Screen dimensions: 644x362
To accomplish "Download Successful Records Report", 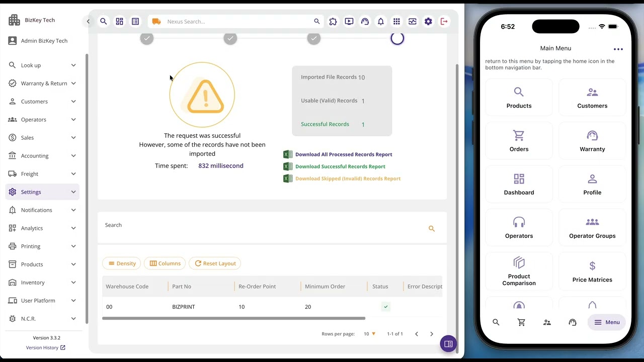I will coord(334,166).
